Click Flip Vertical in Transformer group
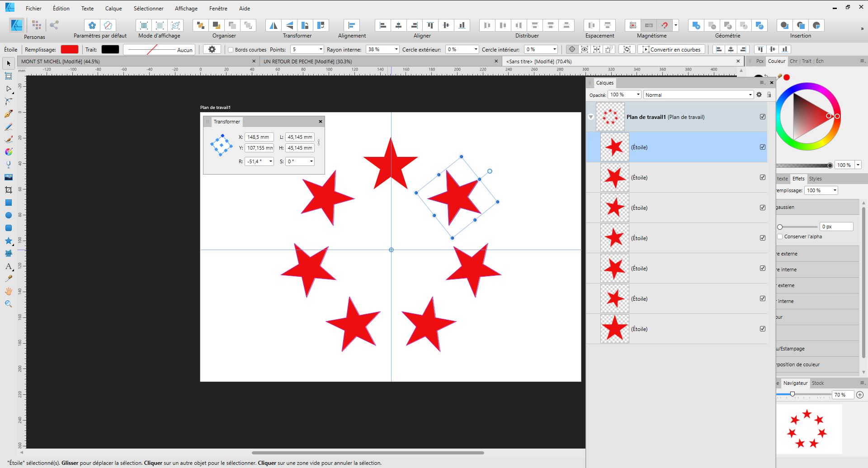This screenshot has height=468, width=868. (x=289, y=25)
